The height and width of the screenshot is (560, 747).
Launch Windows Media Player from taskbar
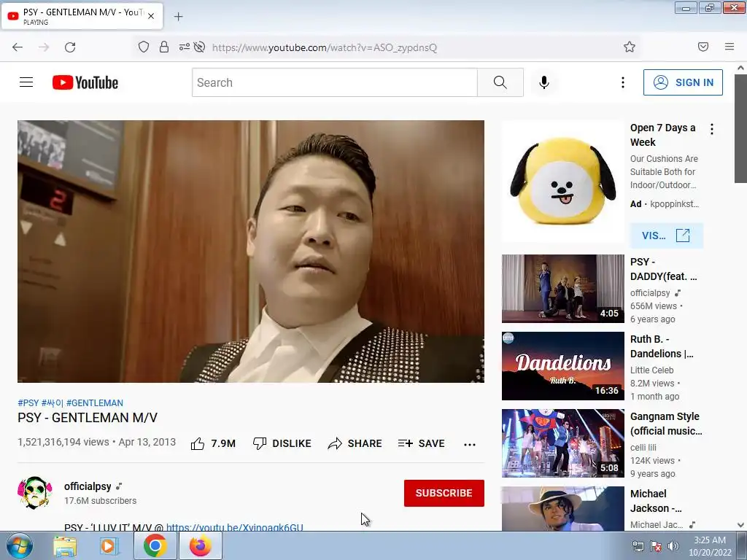[x=109, y=545]
